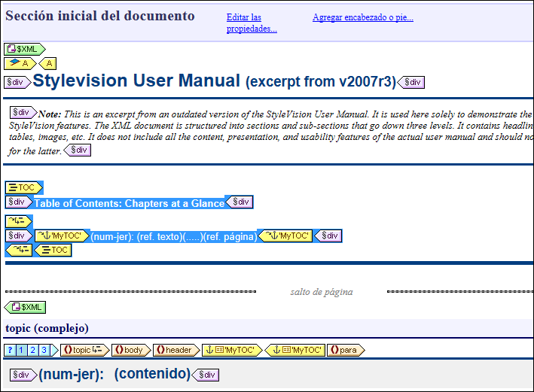This screenshot has height=392, width=534.
Task: Expand the header element node tag
Action: click(175, 350)
